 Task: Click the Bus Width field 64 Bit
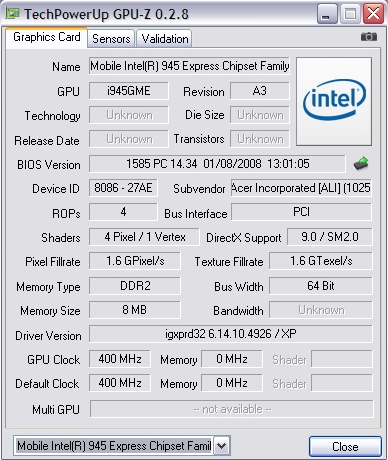coord(321,286)
